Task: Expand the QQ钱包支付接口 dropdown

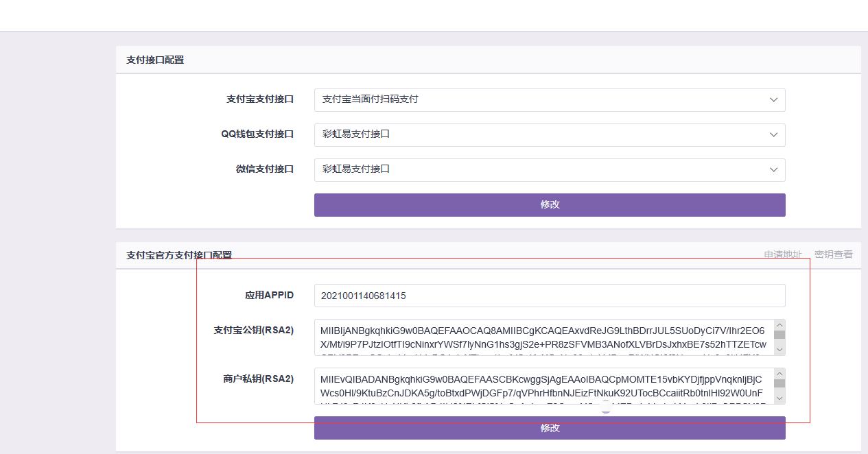Action: tap(549, 134)
